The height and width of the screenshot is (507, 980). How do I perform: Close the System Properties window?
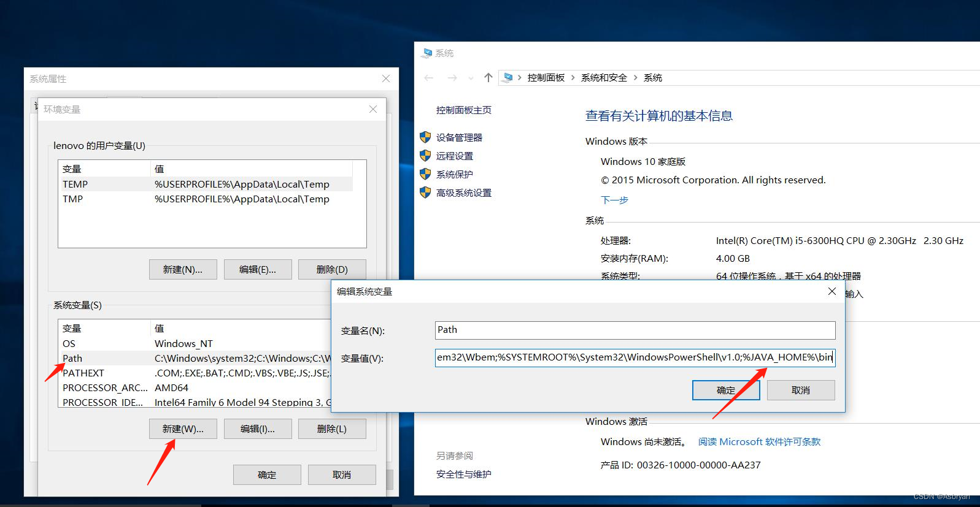point(386,78)
